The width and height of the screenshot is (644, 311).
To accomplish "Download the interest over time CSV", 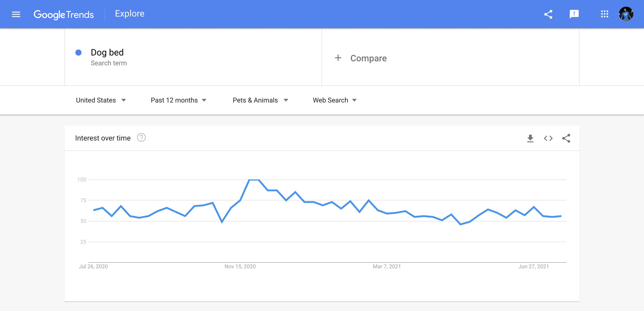I will pos(530,138).
